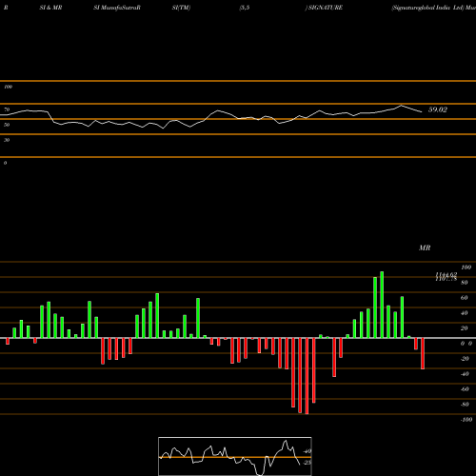Click the RSI value label 59.02
This screenshot has height=476, width=476.
[438, 109]
